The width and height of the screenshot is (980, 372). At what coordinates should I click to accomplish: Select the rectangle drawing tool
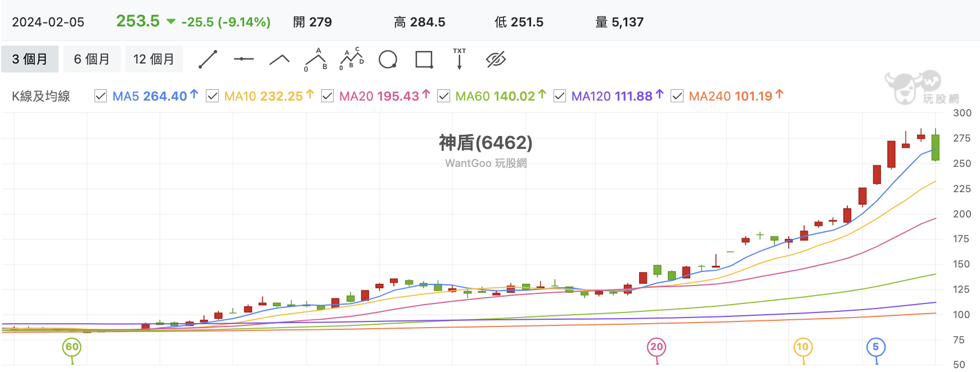click(424, 60)
